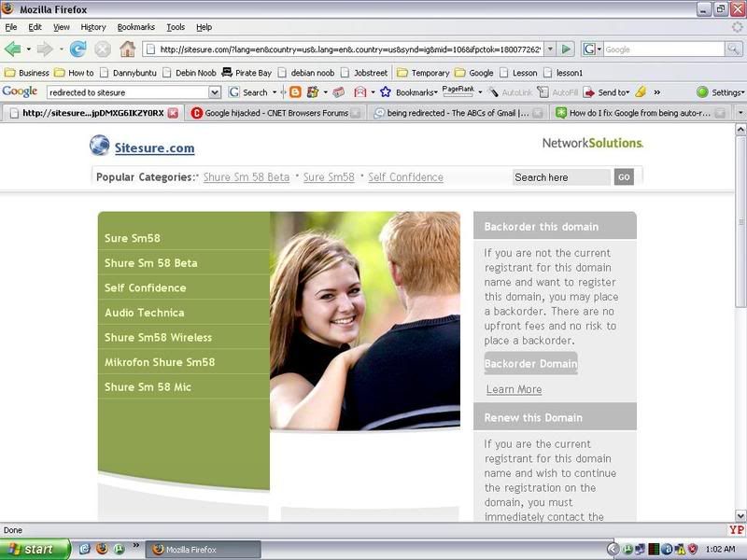This screenshot has height=560, width=747.
Task: Click the search magnifier in Firefox search box
Action: [x=733, y=49]
